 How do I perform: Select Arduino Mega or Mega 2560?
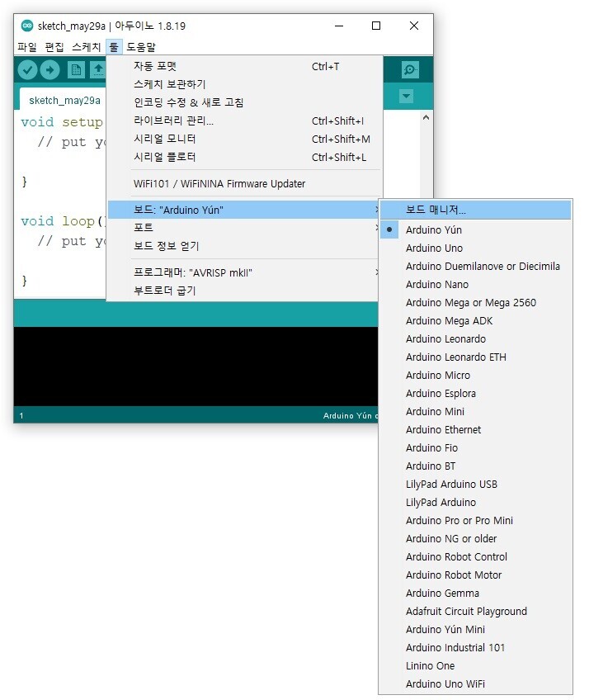pyautogui.click(x=476, y=303)
